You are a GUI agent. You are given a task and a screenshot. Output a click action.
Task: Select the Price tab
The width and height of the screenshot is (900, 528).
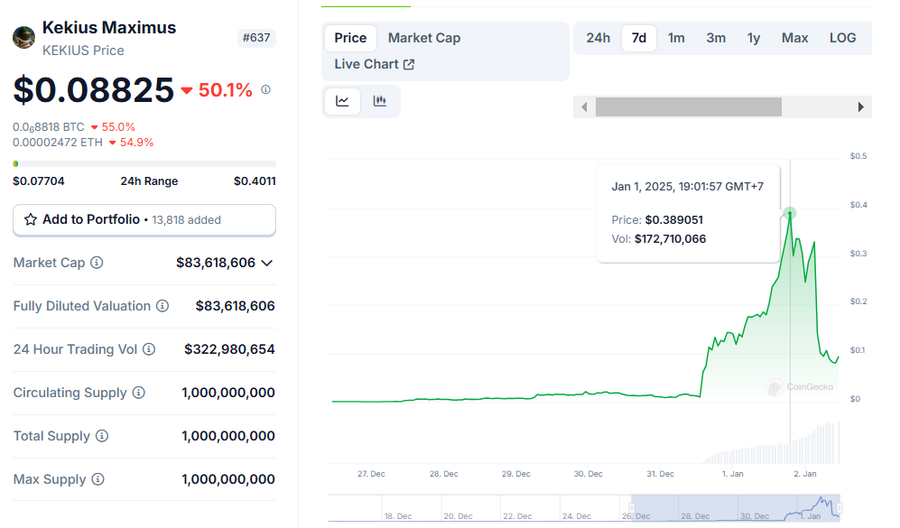click(350, 38)
